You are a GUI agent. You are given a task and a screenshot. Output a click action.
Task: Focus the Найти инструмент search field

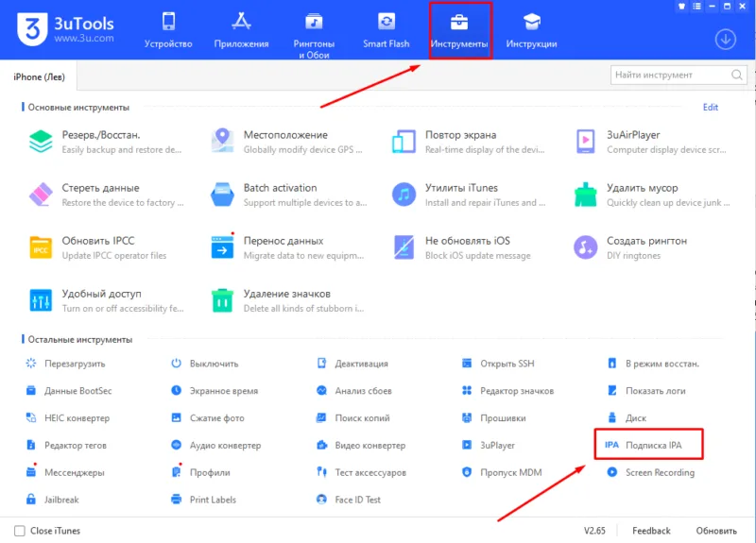pyautogui.click(x=679, y=76)
